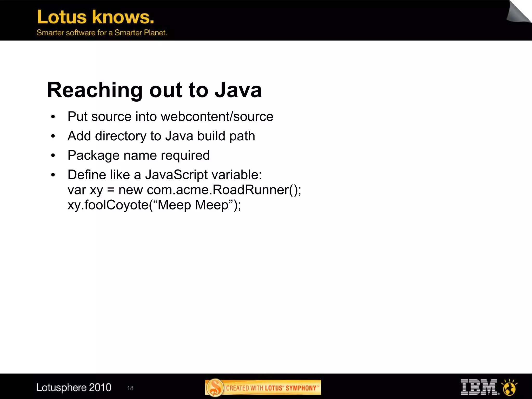Click the globe sun icon beside IBM

(509, 387)
